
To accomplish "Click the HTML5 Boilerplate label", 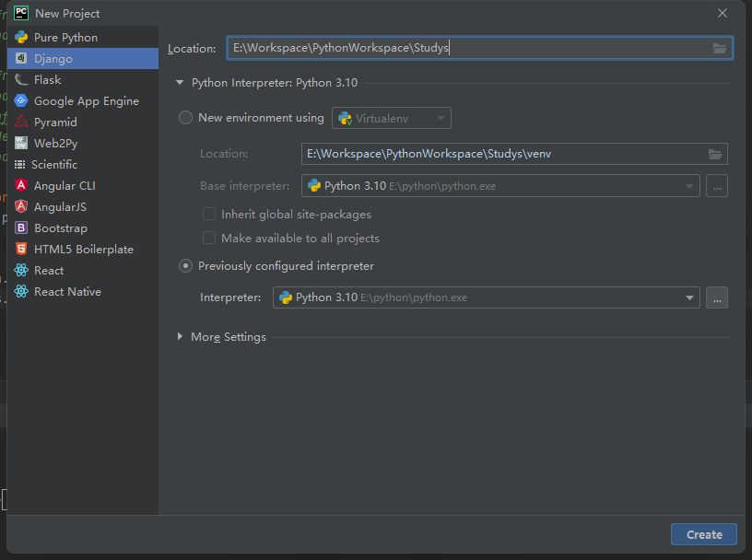I will [x=84, y=250].
